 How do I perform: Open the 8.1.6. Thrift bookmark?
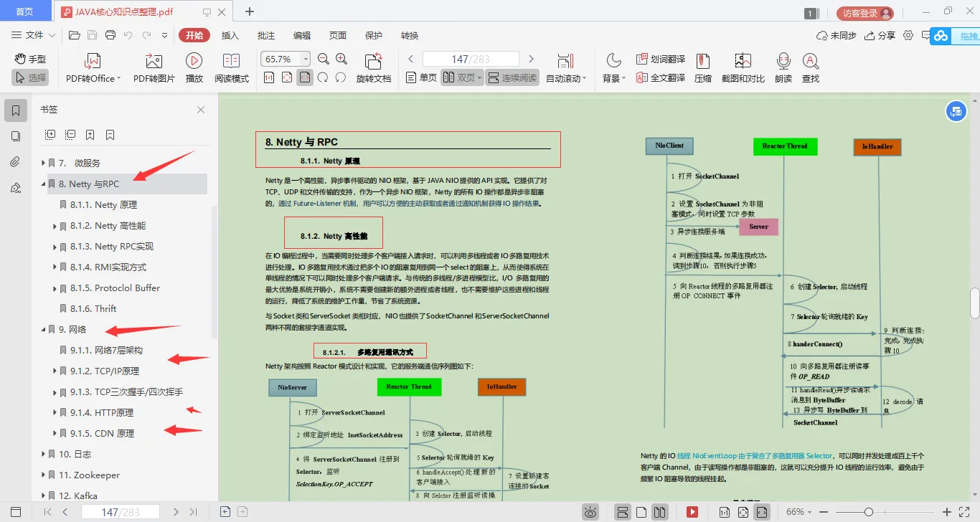click(x=93, y=309)
